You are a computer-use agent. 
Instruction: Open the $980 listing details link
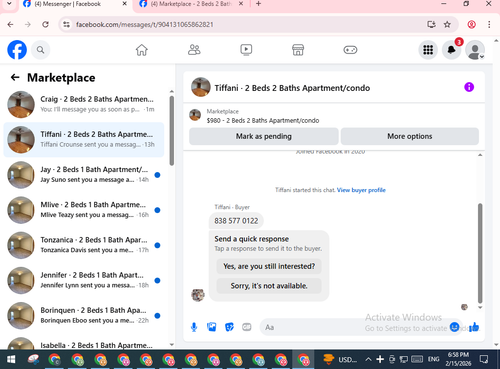[263, 120]
